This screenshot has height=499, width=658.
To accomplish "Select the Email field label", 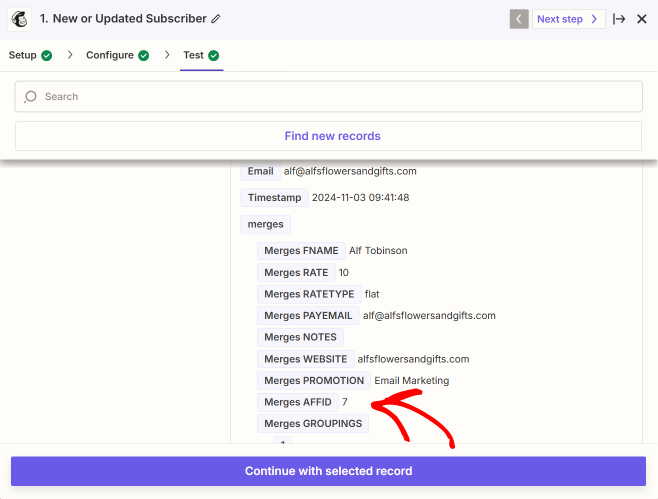I will [x=260, y=171].
